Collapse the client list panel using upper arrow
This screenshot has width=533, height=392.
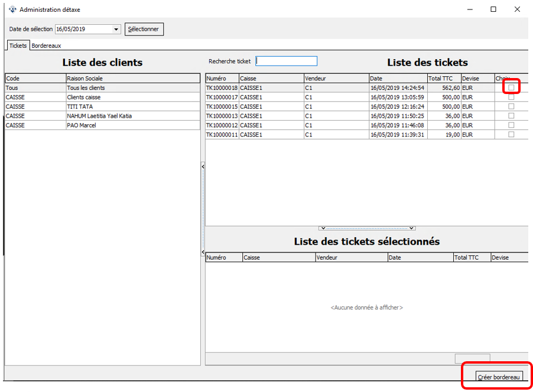pyautogui.click(x=203, y=167)
